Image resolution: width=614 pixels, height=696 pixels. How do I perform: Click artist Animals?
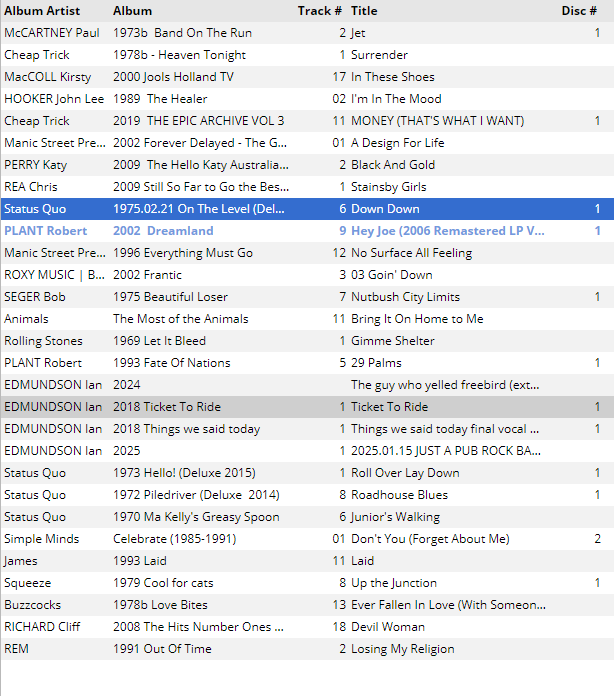click(26, 319)
